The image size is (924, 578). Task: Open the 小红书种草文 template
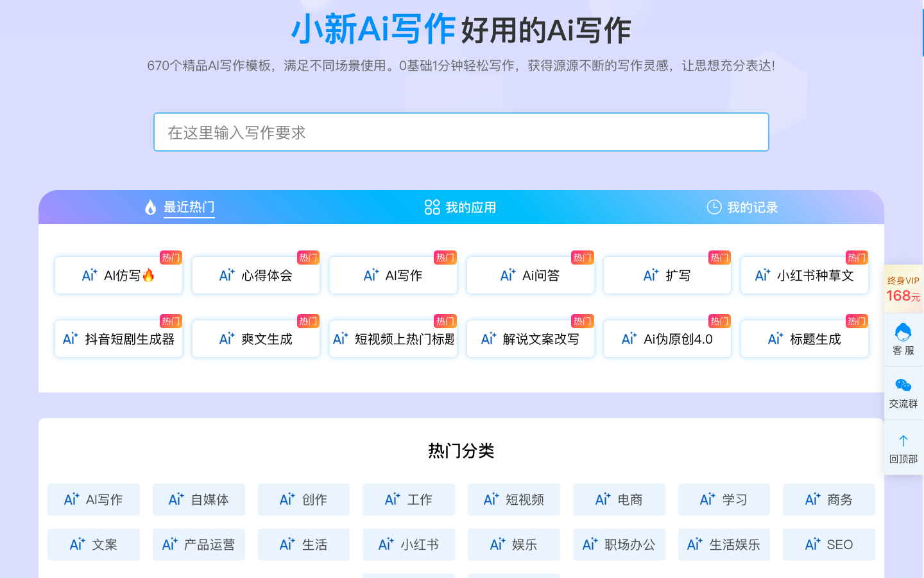[805, 276]
